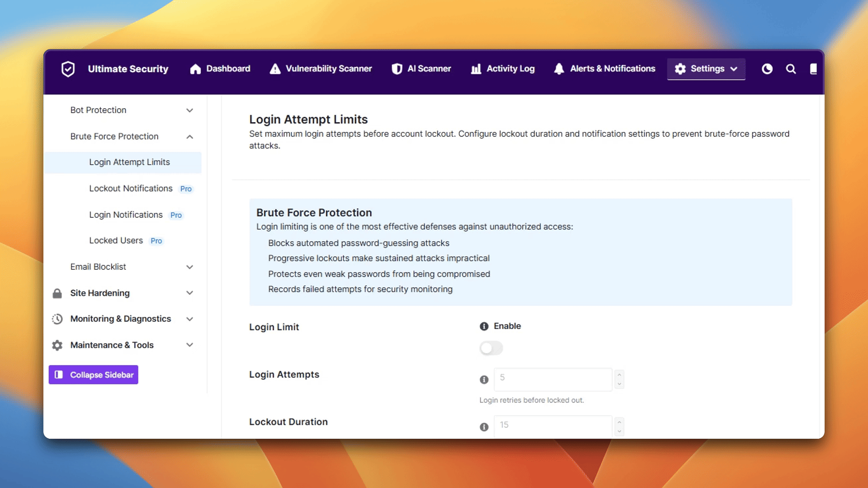
Task: Click the info icon beside Enable
Action: (x=484, y=326)
